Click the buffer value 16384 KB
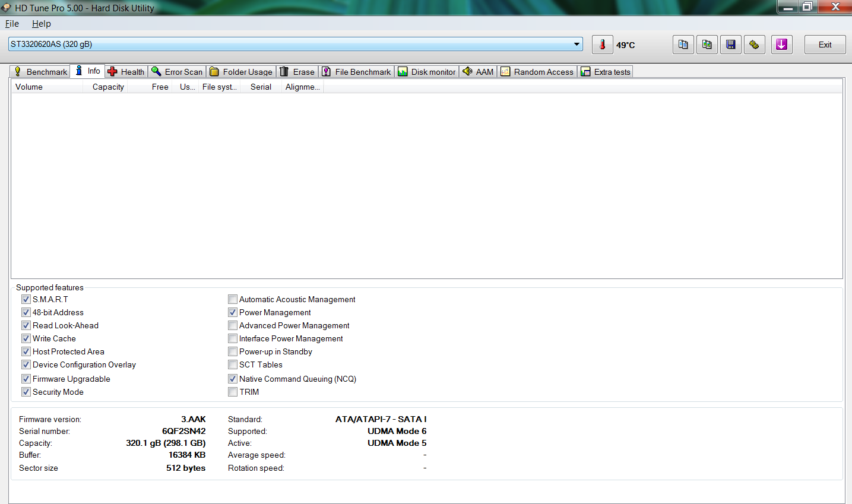The width and height of the screenshot is (852, 504). [187, 455]
